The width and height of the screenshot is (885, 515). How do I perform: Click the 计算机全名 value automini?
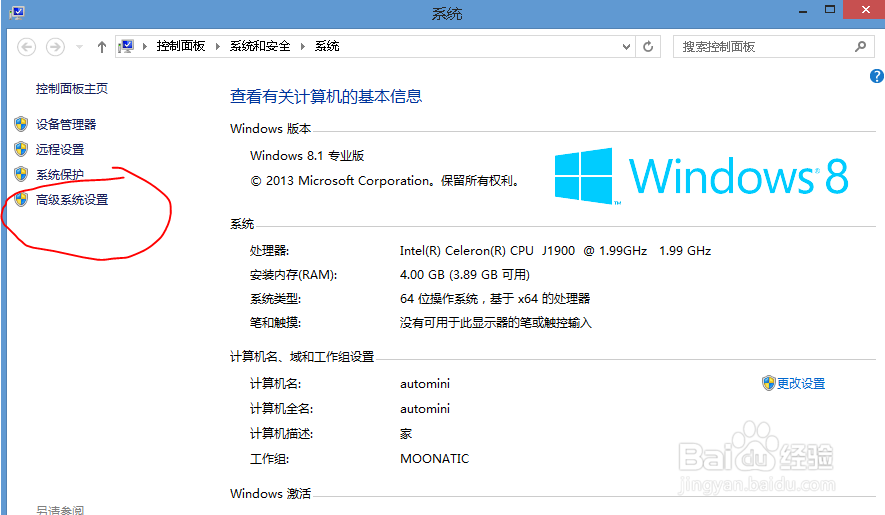425,409
